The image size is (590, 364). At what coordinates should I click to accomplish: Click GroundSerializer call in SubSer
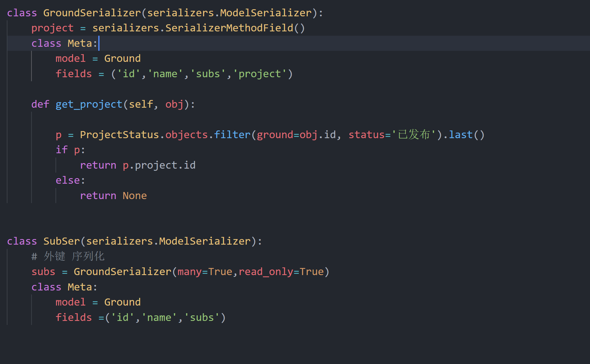point(122,272)
